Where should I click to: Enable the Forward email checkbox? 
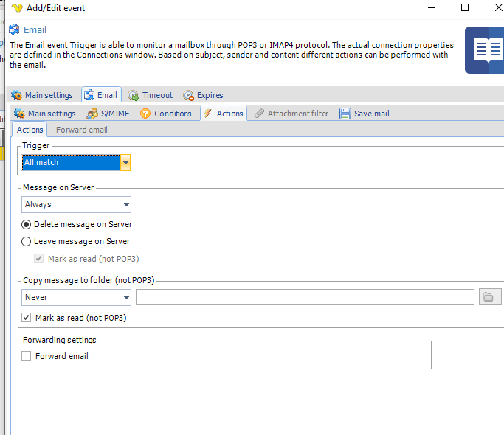[x=27, y=356]
